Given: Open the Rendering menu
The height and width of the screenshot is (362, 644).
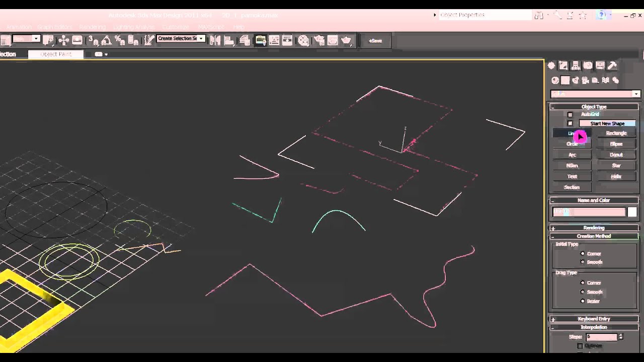Looking at the screenshot, I should point(93,27).
